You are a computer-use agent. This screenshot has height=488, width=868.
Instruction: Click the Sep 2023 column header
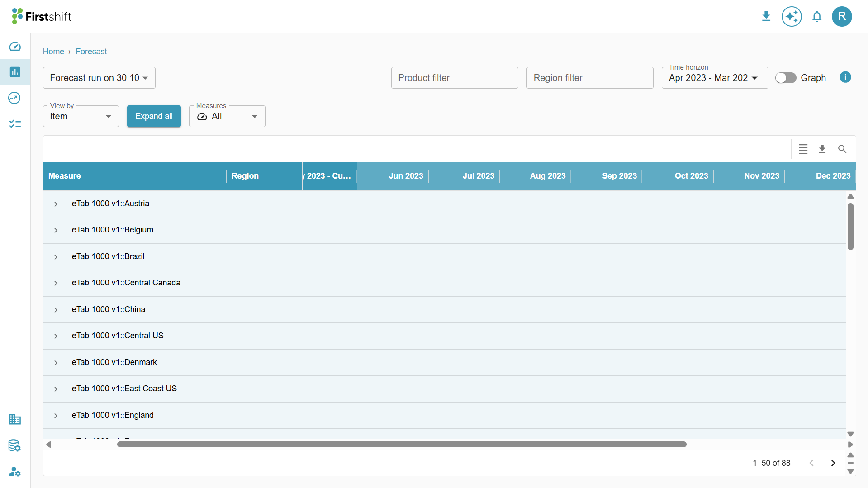coord(607,176)
